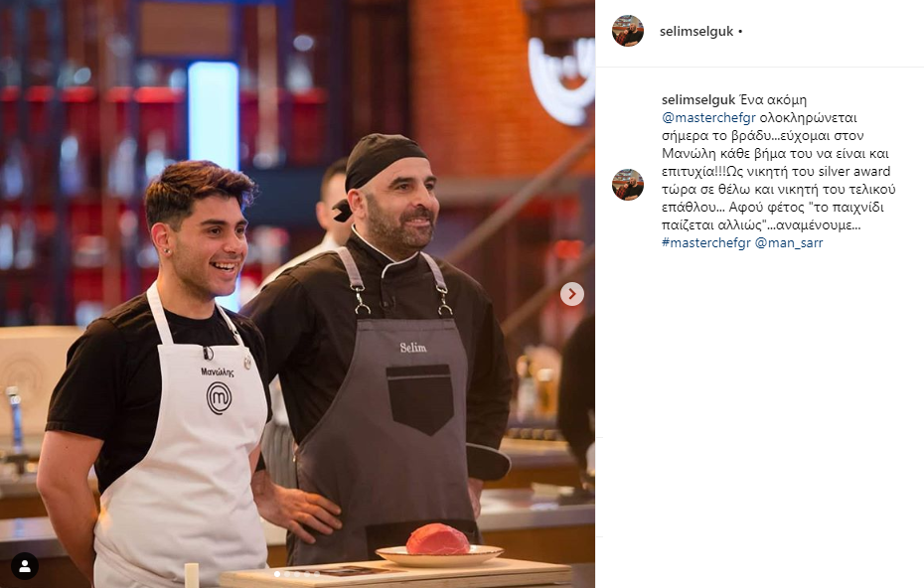Click bold selimselguk name starting the caption
Screen dimensions: 924x588
point(698,99)
